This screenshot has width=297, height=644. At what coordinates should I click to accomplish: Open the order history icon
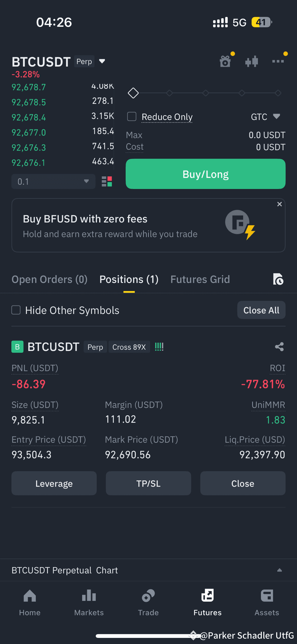click(278, 279)
